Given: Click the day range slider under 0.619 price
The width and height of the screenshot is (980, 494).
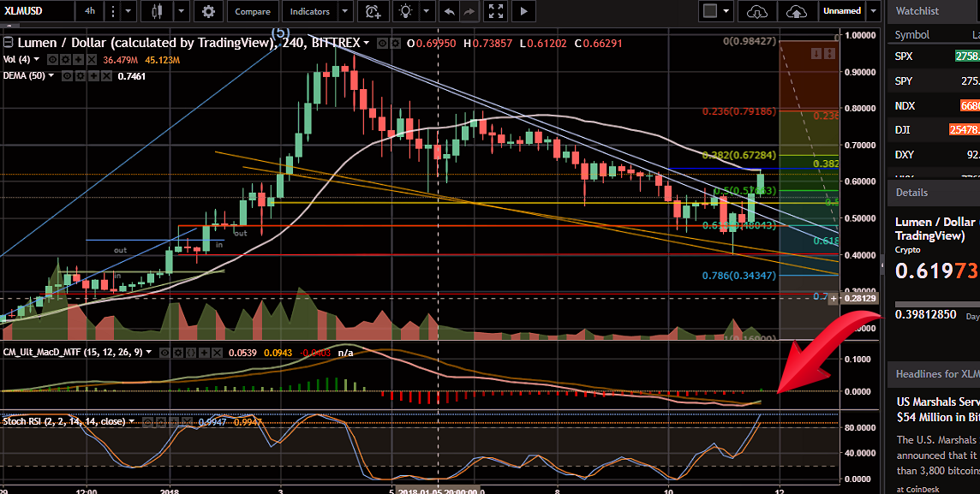Looking at the screenshot, I should point(937,304).
